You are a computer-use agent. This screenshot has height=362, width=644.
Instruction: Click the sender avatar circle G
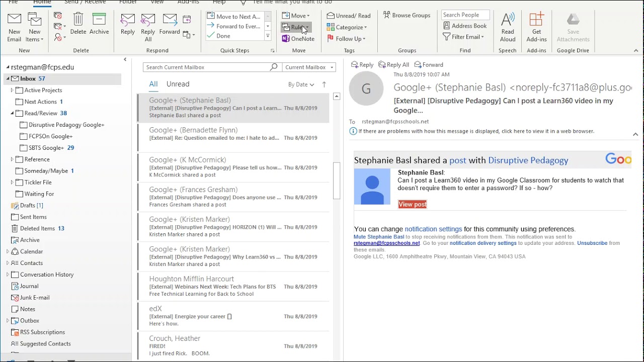click(366, 88)
